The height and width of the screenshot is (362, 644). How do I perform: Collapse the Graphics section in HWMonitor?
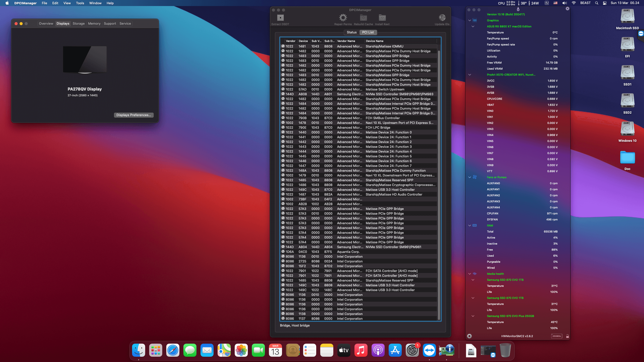(469, 20)
